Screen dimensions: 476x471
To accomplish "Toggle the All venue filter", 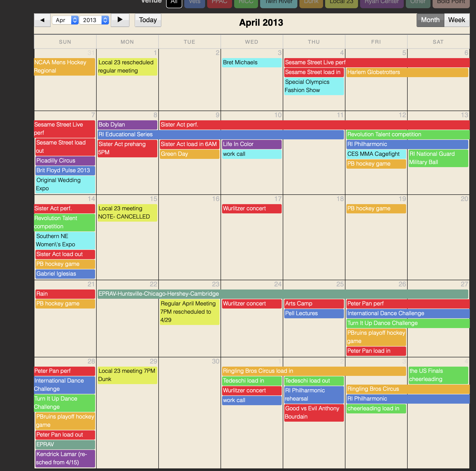I will pyautogui.click(x=174, y=3).
